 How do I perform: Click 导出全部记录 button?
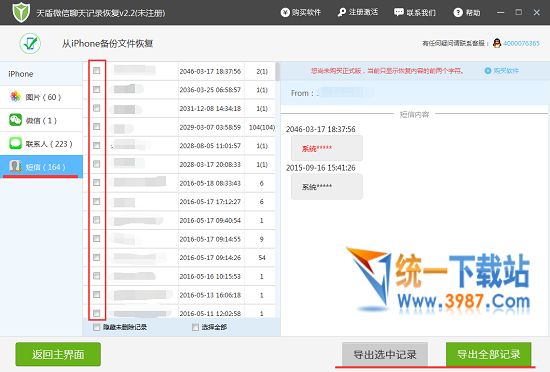point(489,354)
